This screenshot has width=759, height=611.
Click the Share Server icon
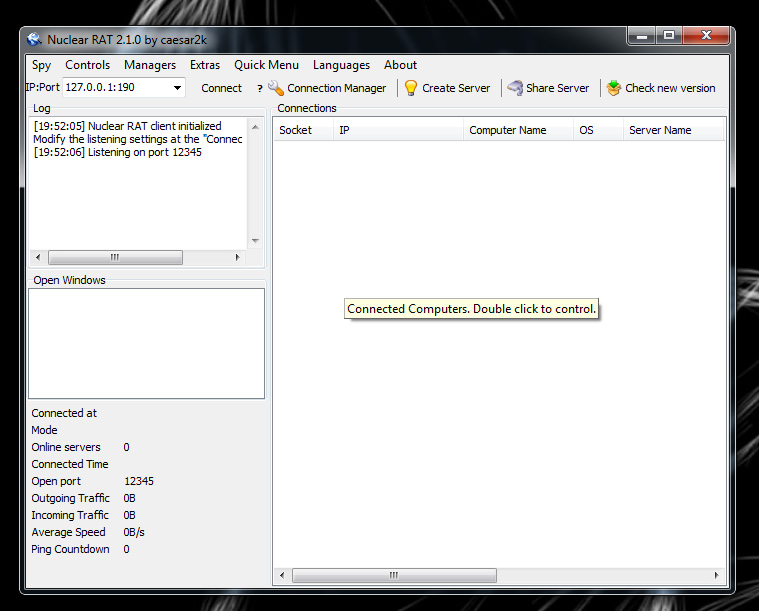[x=515, y=88]
